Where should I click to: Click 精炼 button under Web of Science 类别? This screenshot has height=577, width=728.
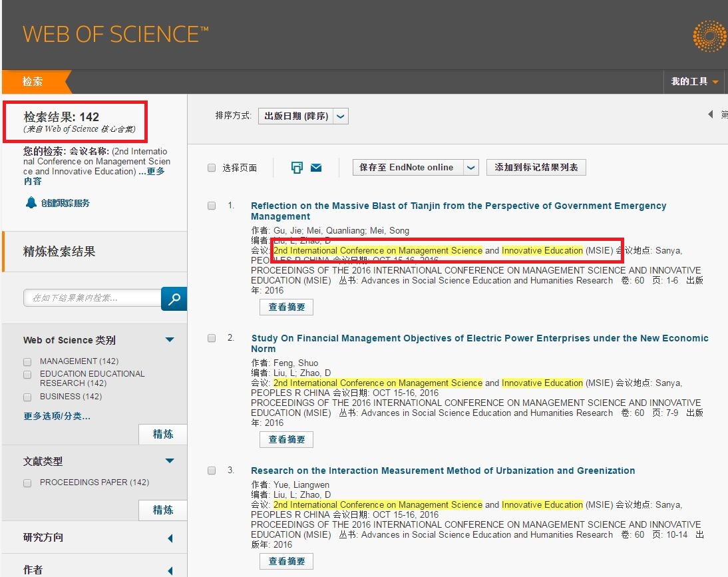click(x=163, y=435)
